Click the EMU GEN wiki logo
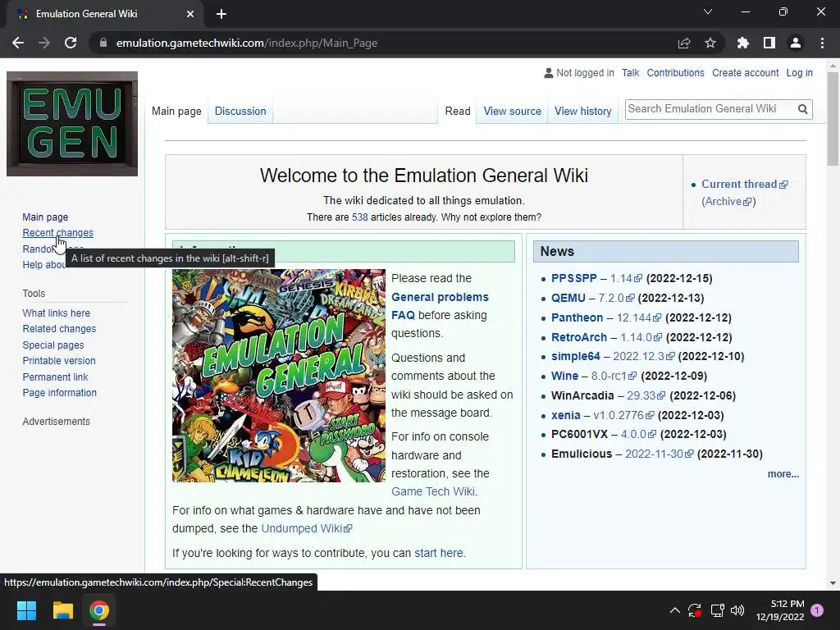Screen dimensions: 840x630 72,124
